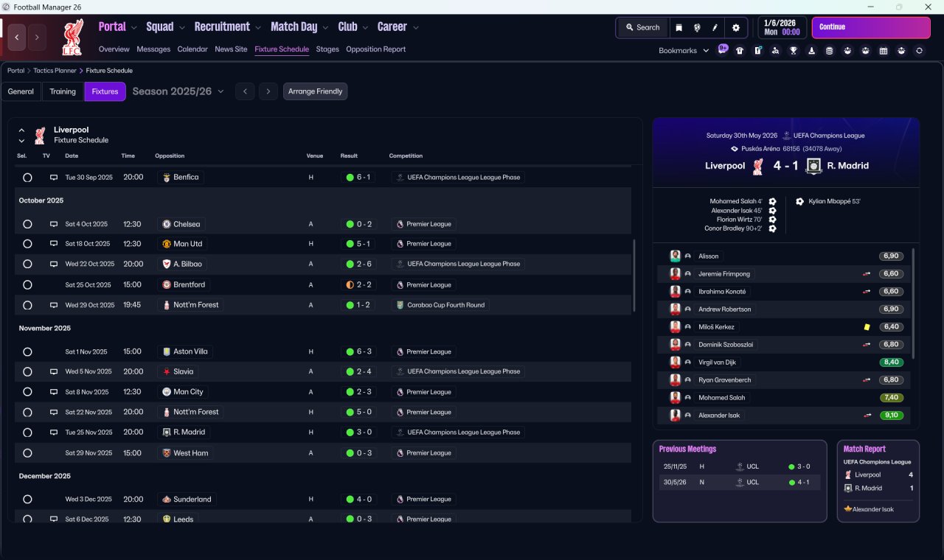Screen dimensions: 944x560
Task: Expand the Career menu chevron
Action: click(x=416, y=27)
